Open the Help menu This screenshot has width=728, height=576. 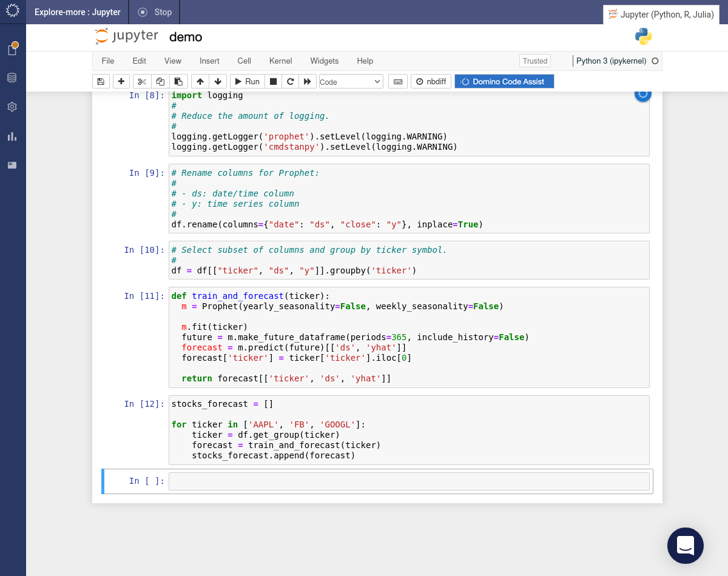pos(365,61)
